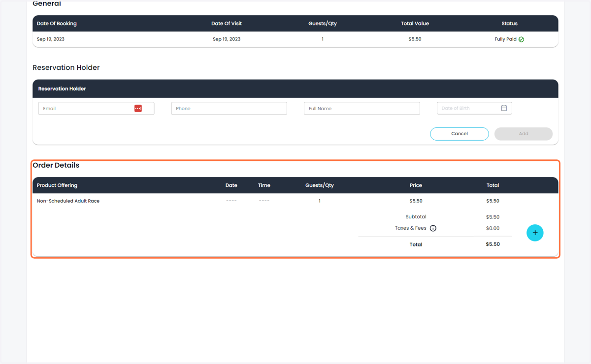This screenshot has height=364, width=591.
Task: Click the Order Details heading
Action: click(56, 165)
